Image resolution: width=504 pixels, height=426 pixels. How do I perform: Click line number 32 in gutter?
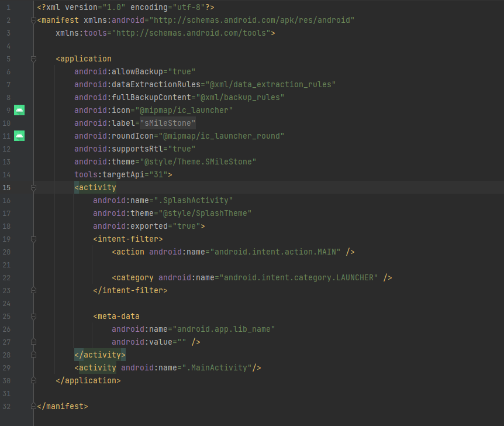click(6, 406)
